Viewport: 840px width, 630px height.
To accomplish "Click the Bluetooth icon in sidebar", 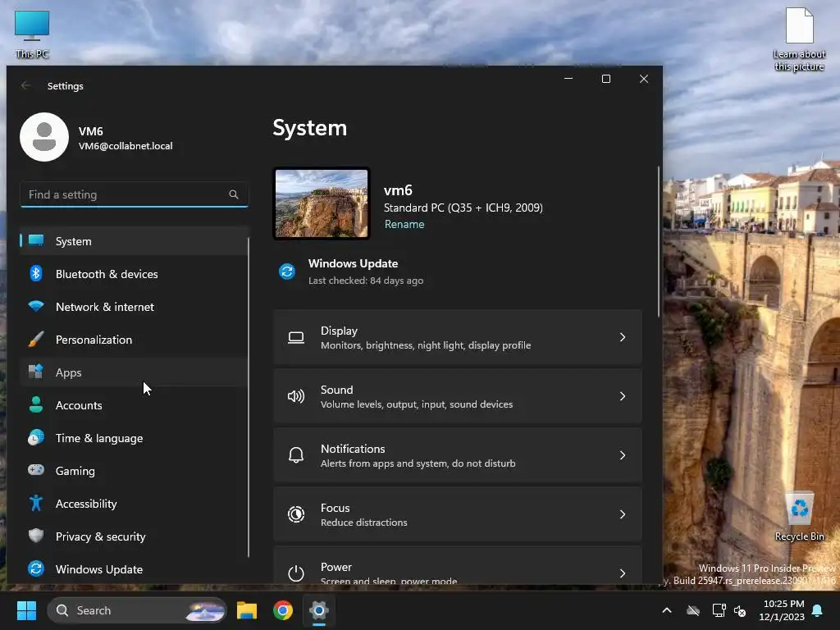I will 36,273.
